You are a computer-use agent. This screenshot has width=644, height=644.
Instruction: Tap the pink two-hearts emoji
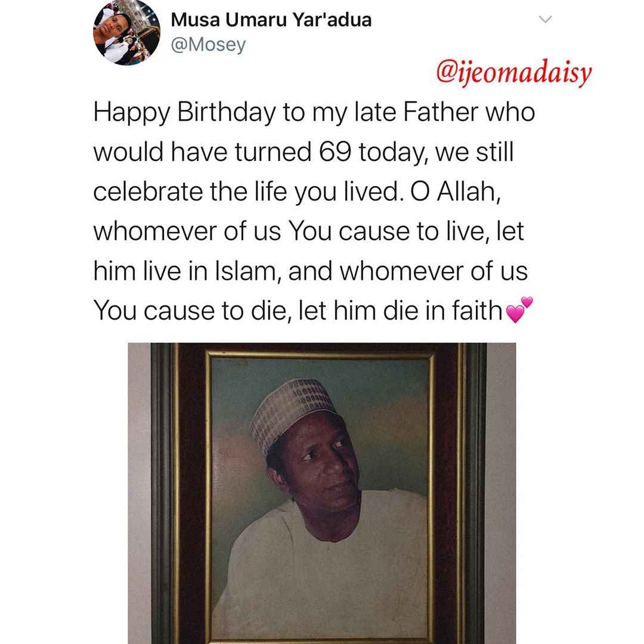click(x=519, y=310)
